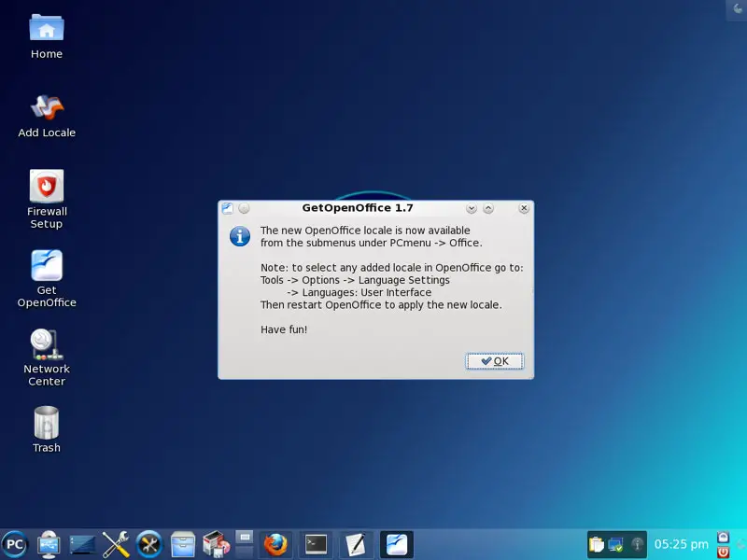Maximize the GetOpenOffice dialog with up chevron

coord(488,208)
